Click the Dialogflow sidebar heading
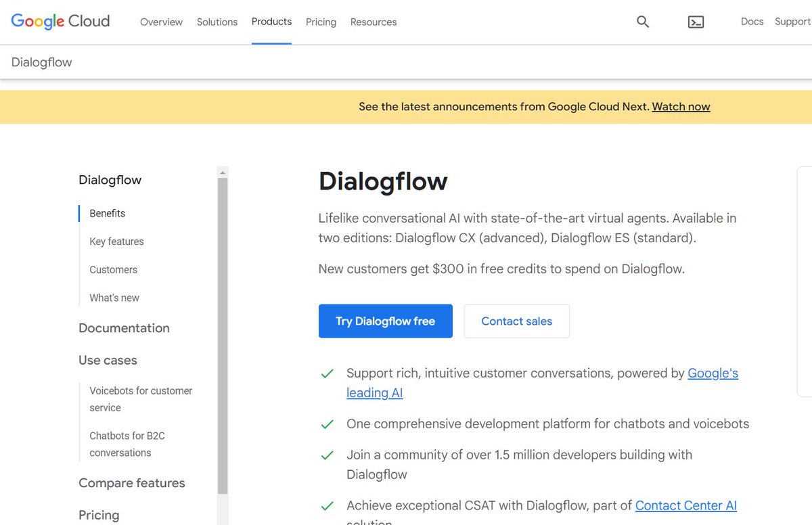Screen dimensions: 812x525 point(110,180)
